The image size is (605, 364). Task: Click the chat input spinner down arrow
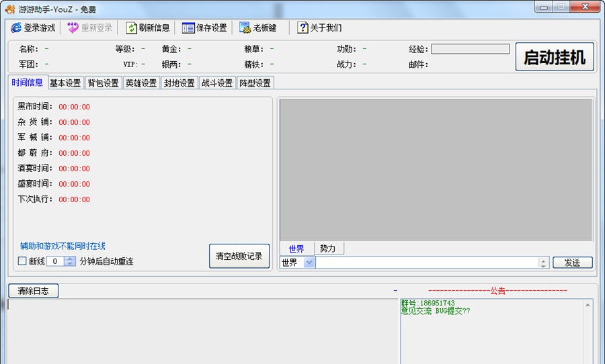pyautogui.click(x=543, y=265)
